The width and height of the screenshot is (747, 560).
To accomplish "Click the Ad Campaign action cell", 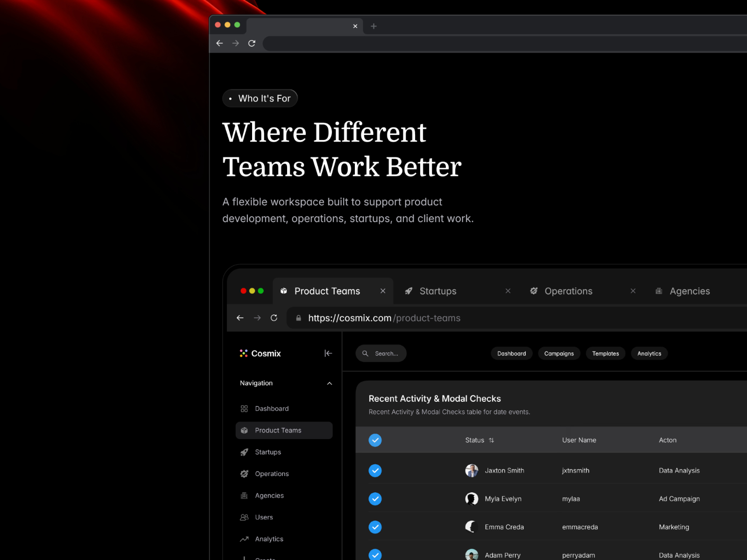I will pos(679,499).
